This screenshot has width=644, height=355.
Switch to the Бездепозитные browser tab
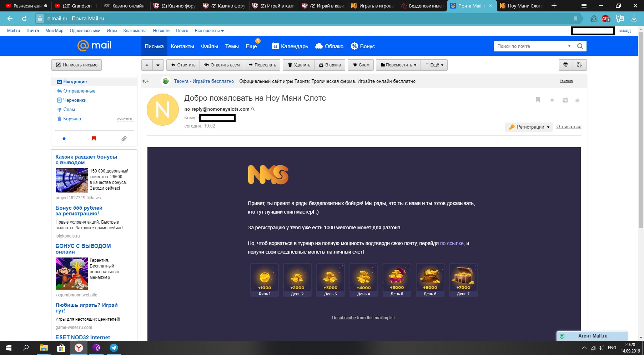coord(422,6)
